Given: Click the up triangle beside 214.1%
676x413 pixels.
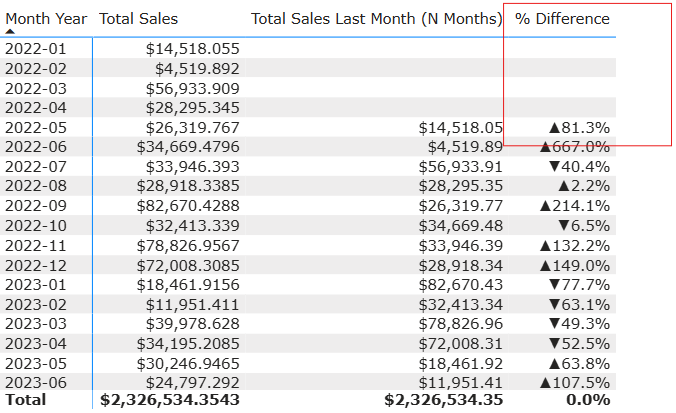Looking at the screenshot, I should click(x=547, y=205).
